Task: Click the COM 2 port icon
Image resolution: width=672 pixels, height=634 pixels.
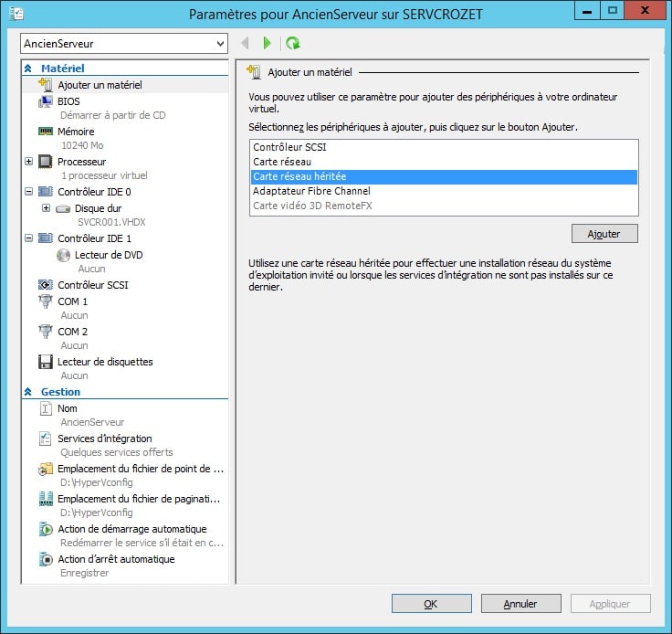Action: pyautogui.click(x=46, y=332)
